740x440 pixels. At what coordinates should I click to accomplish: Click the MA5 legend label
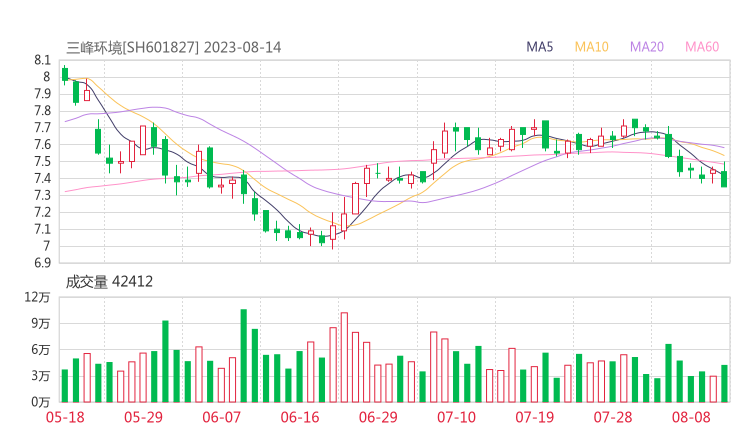click(x=539, y=47)
